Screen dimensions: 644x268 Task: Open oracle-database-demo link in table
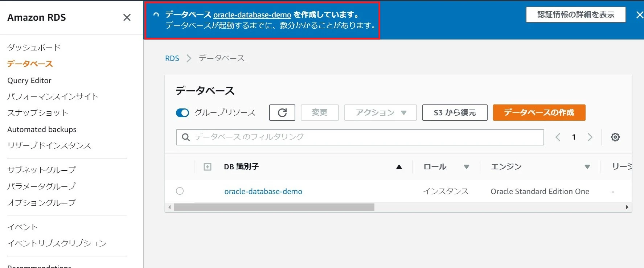263,191
